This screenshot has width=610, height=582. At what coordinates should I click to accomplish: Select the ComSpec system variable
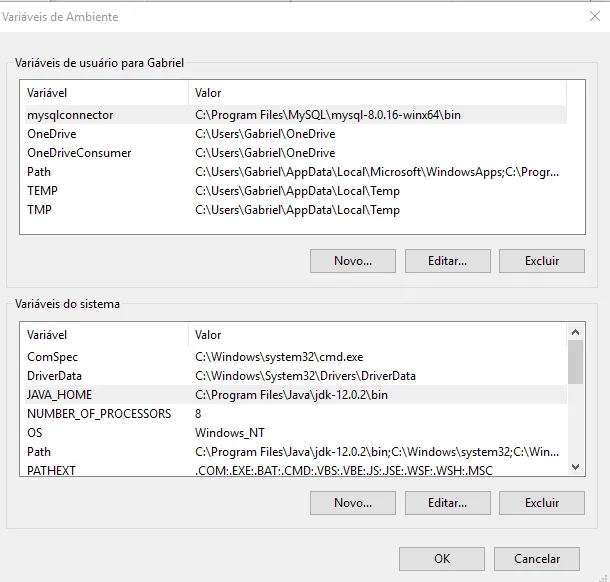click(x=52, y=357)
